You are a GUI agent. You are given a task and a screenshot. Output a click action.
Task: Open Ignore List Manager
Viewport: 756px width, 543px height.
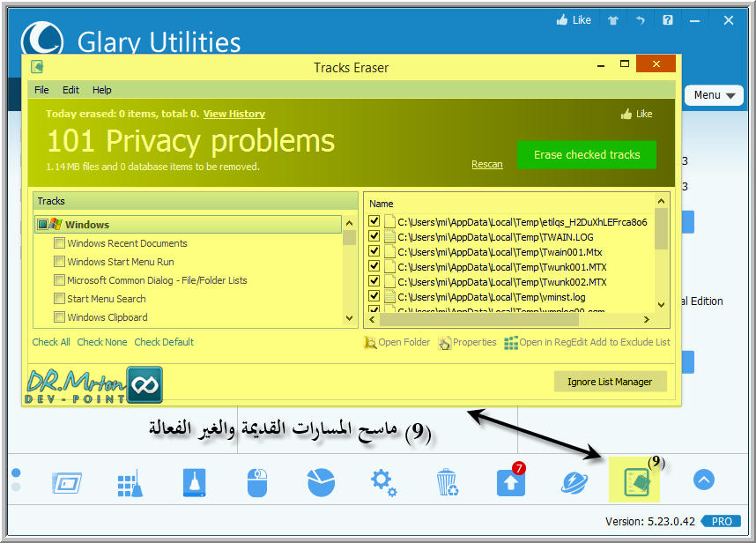click(610, 382)
